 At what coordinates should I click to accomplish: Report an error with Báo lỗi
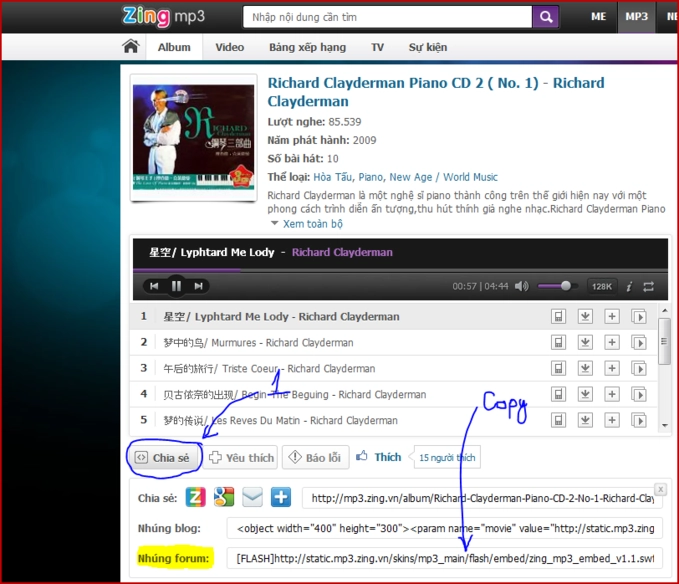point(316,458)
